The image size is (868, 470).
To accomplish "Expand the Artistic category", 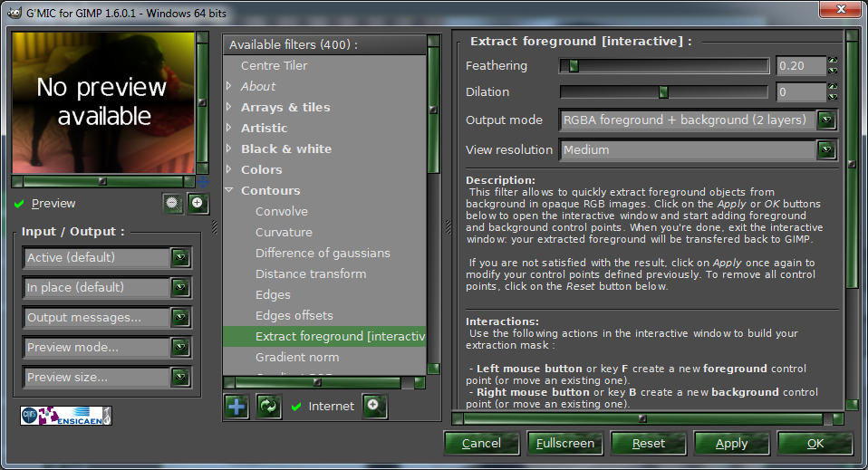I will tap(229, 128).
